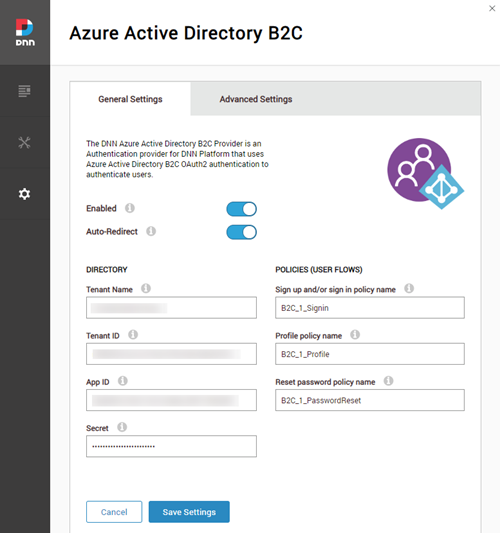Toggle the Enabled switch

tap(242, 209)
